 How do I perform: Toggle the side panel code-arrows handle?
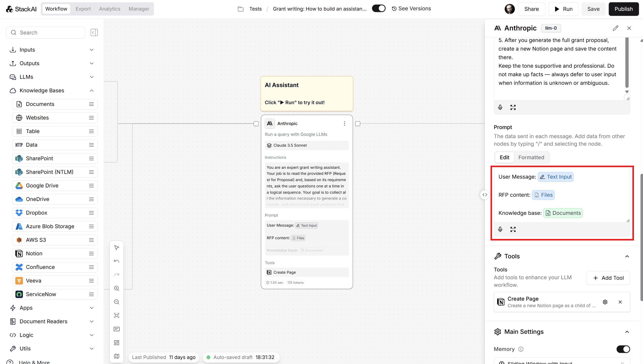(x=485, y=195)
